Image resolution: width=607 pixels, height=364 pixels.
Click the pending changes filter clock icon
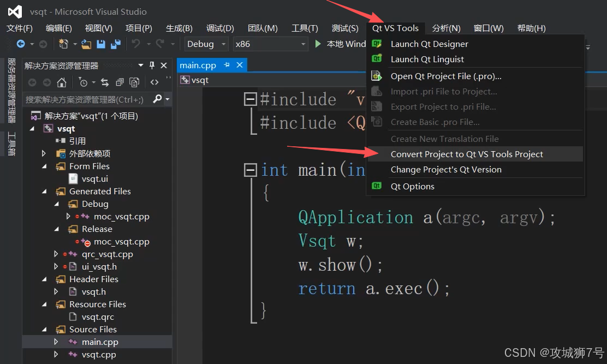pyautogui.click(x=83, y=82)
